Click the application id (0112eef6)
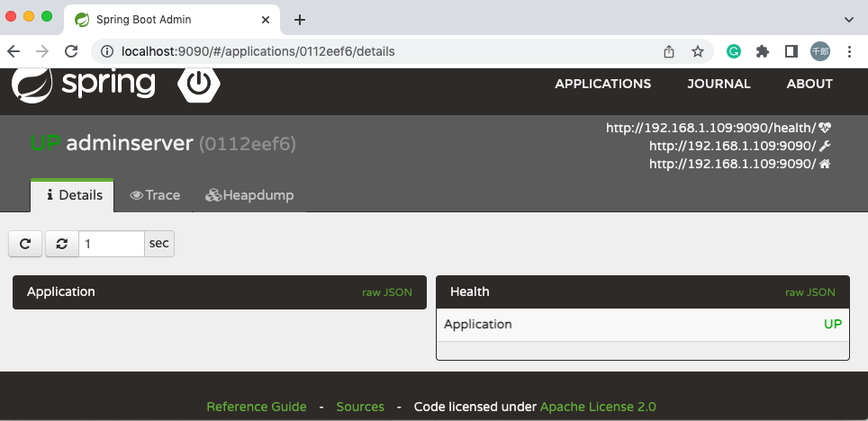Screen dimensions: 868x421 (247, 144)
